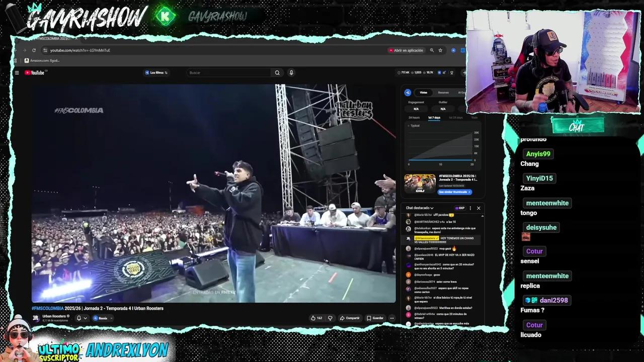Click the 0XP badge in chat header

tap(460, 208)
